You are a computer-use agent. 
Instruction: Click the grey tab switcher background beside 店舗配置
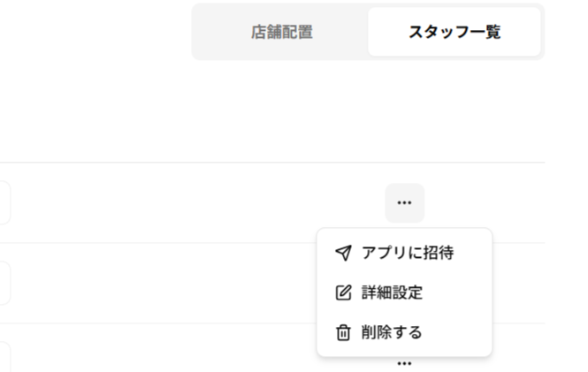coord(212,33)
